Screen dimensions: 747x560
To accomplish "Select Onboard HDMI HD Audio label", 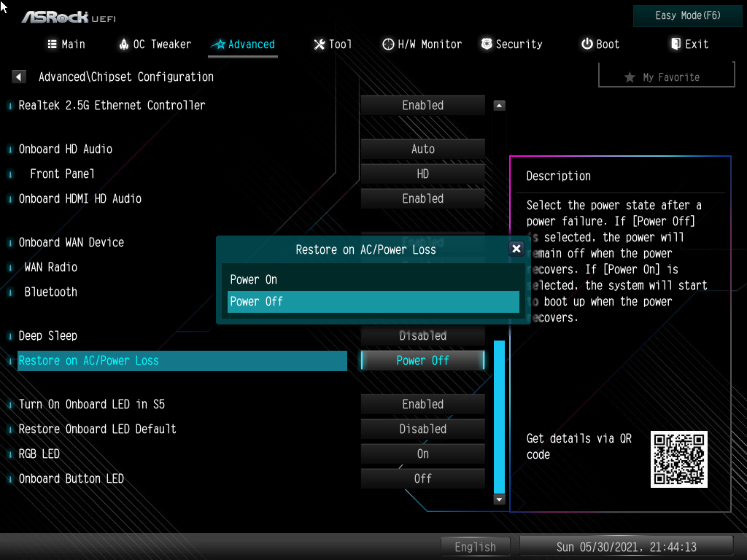I will point(80,198).
